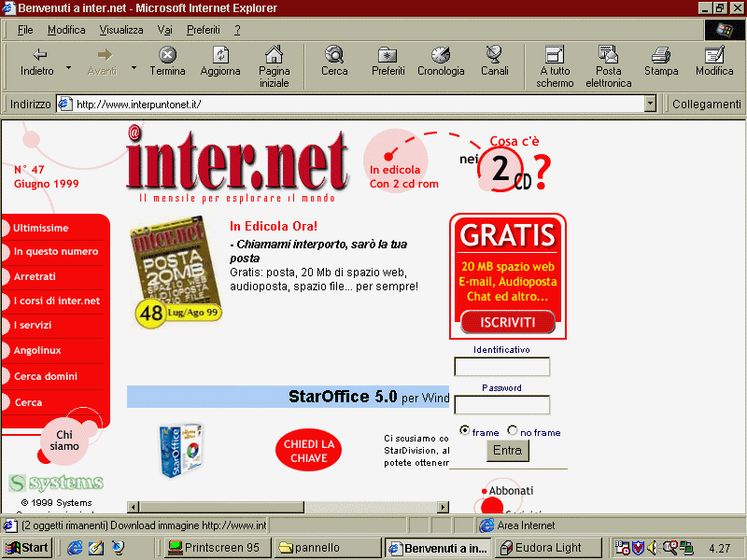Click the horizontal scrollbar thumb in frame

point(221,507)
